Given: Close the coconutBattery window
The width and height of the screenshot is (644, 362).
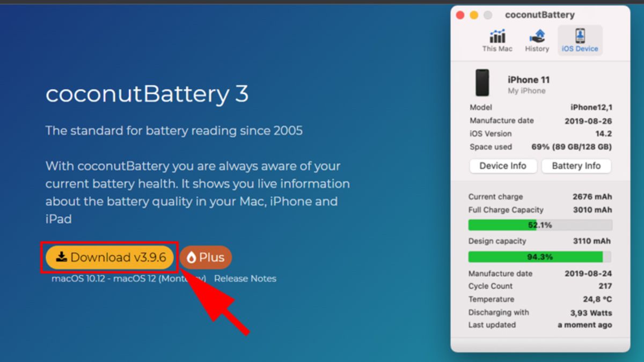Looking at the screenshot, I should [x=460, y=15].
